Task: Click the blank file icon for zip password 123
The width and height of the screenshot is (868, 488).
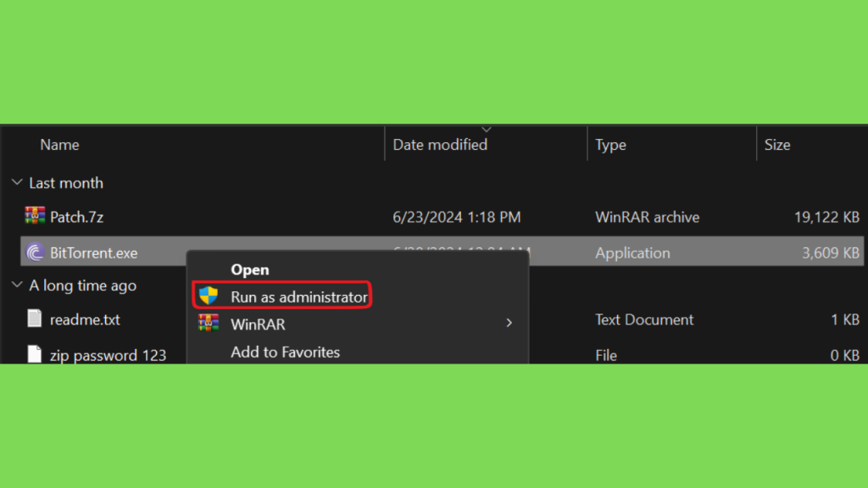Action: tap(35, 355)
